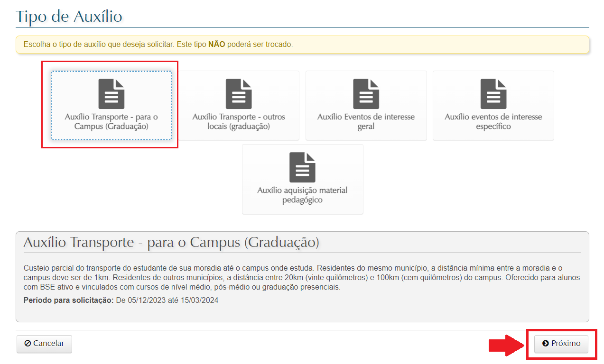Image resolution: width=604 pixels, height=364 pixels.
Task: Pick "Auxílio Eventos de interesse geral" label
Action: click(x=366, y=122)
